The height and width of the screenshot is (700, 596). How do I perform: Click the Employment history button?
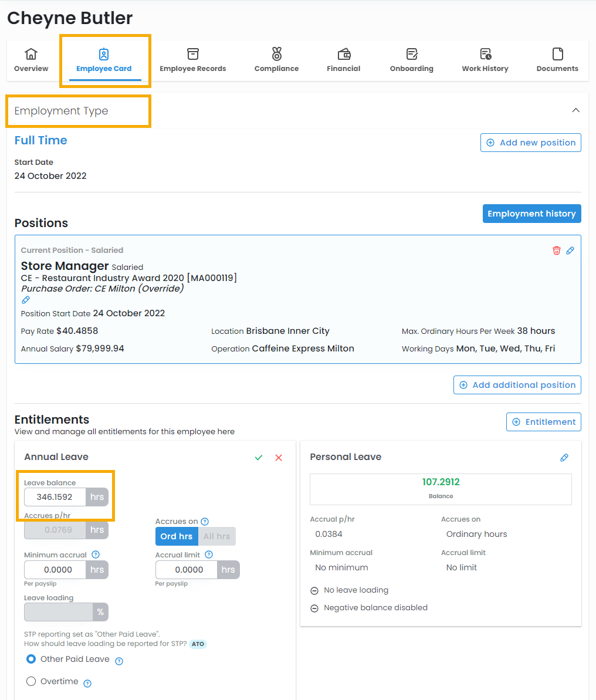tap(531, 214)
